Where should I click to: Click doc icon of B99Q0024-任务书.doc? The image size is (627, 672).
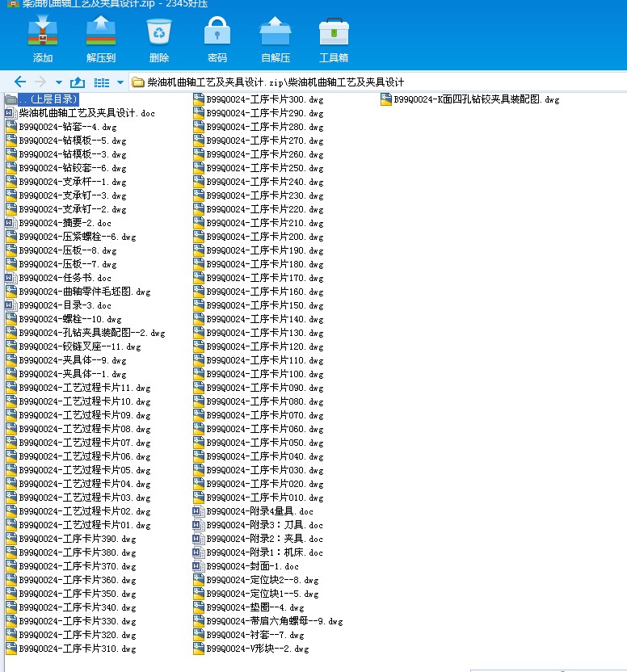pyautogui.click(x=11, y=278)
